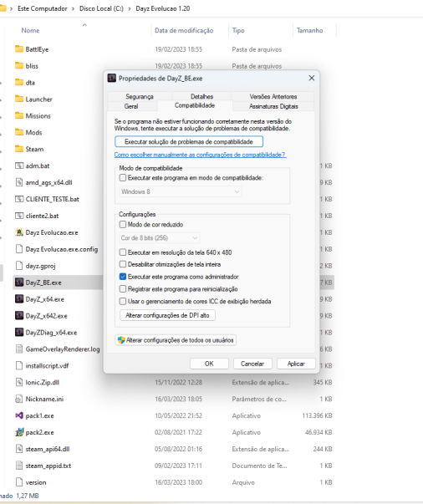
Task: Select the BattlEye folder icon
Action: (19, 48)
